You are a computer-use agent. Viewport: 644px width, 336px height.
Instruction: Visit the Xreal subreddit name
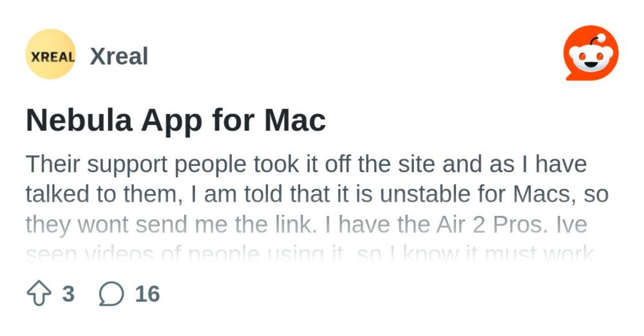(x=118, y=56)
